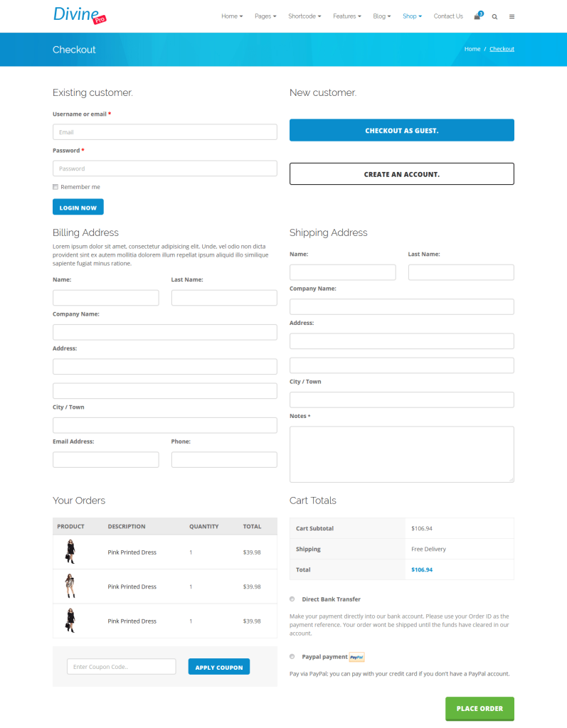This screenshot has width=567, height=728.
Task: Select the Paypal payment option
Action: coord(292,656)
